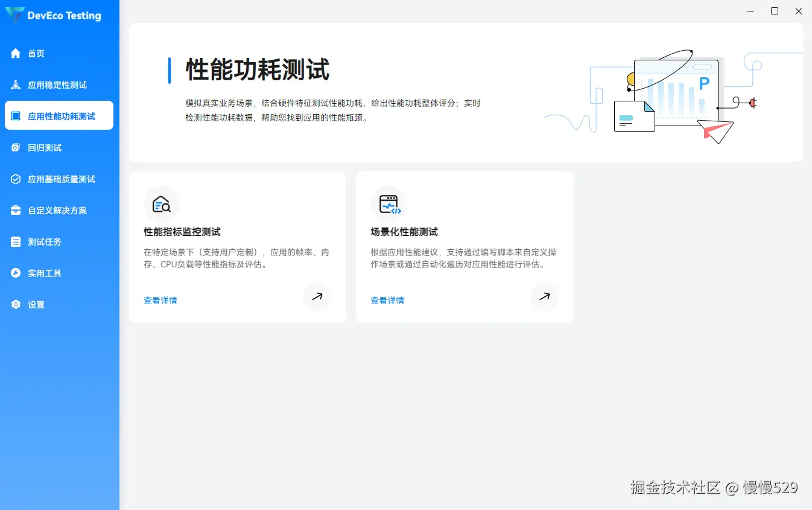Click description text starting 根据应用性能建议

[x=463, y=258]
